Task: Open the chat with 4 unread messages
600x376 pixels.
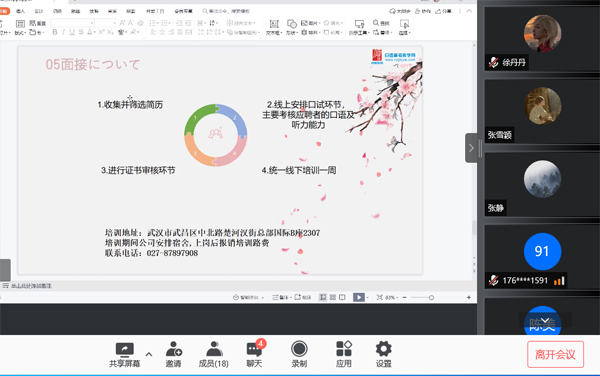Action: [x=254, y=354]
